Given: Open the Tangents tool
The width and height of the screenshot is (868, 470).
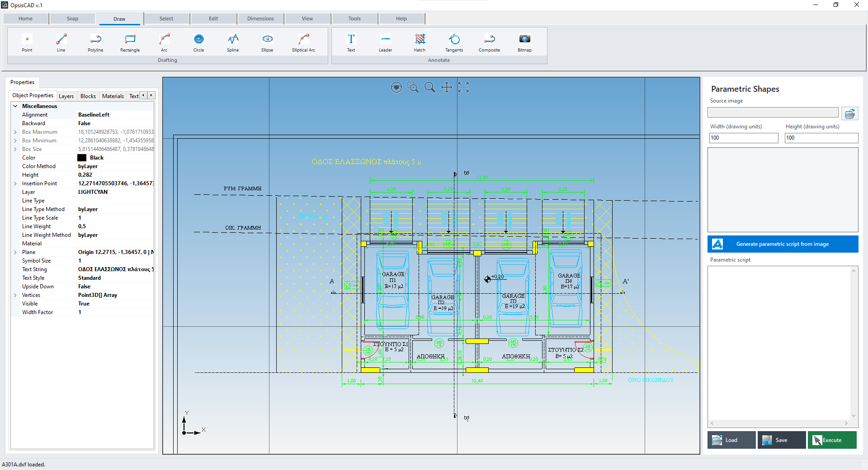Looking at the screenshot, I should 454,43.
